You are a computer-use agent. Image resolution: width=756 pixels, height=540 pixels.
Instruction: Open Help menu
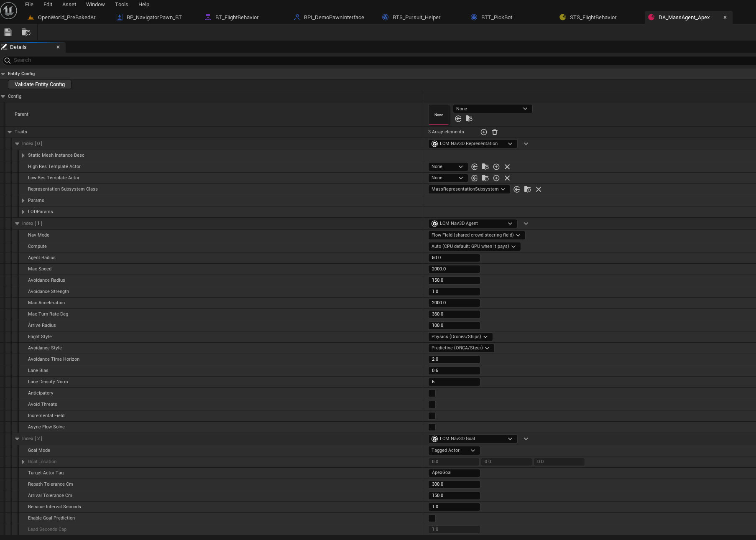tap(144, 5)
